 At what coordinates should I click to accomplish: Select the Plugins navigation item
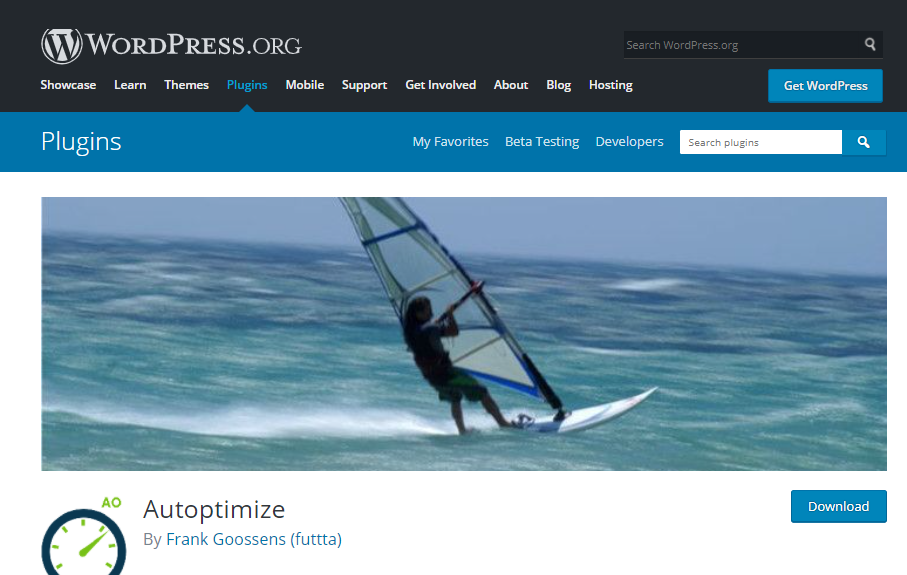coord(247,85)
